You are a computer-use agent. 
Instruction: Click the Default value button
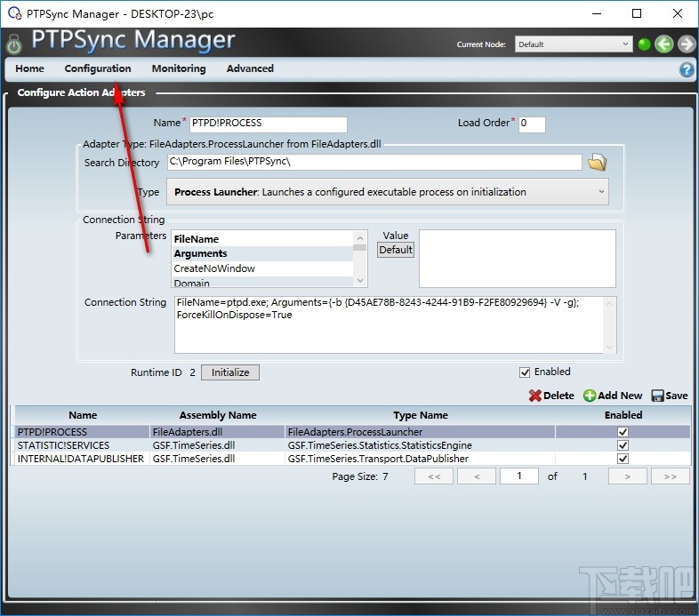click(x=396, y=250)
